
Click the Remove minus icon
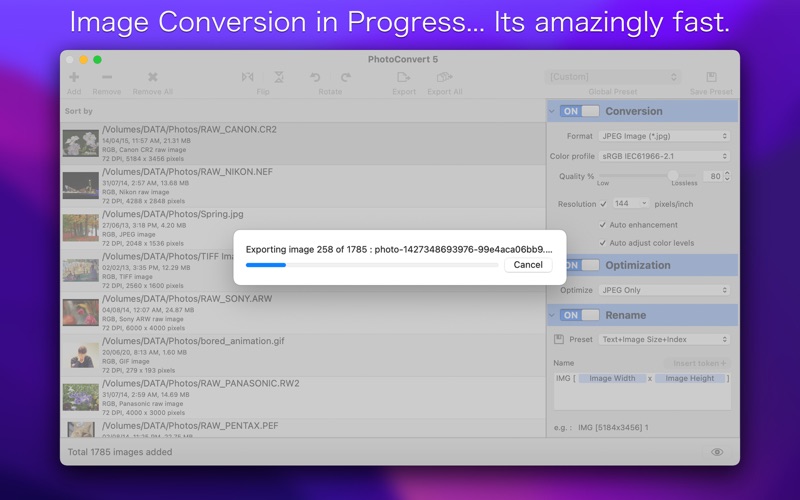[x=107, y=77]
